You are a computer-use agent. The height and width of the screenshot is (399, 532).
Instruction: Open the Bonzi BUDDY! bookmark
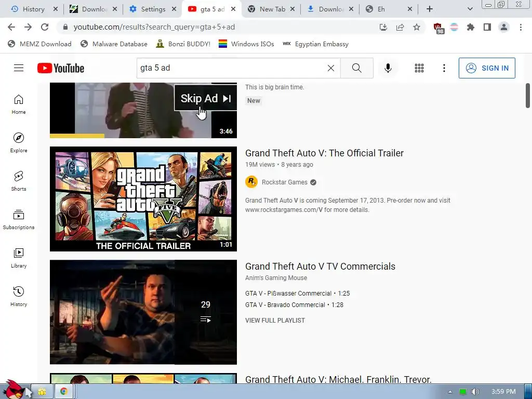tap(183, 44)
